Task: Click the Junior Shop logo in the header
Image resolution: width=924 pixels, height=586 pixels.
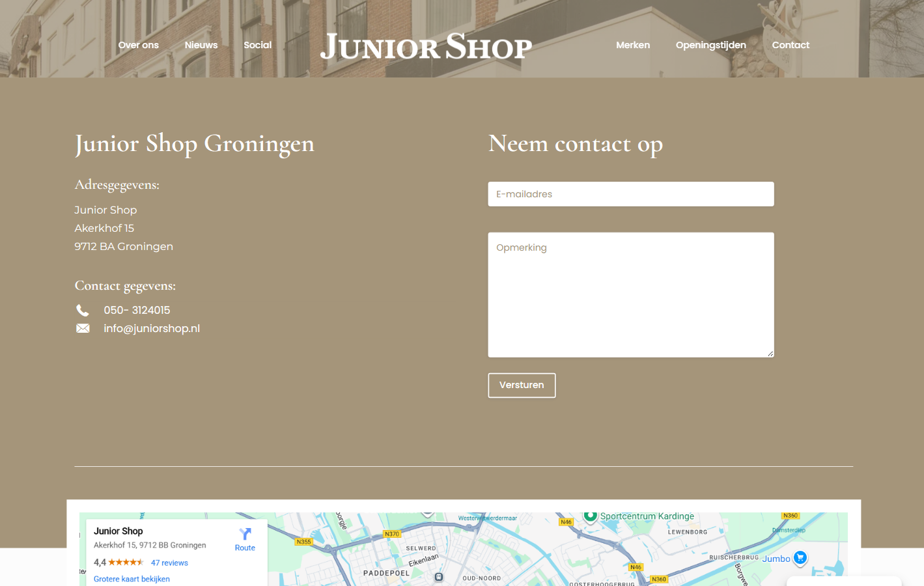Action: coord(426,46)
